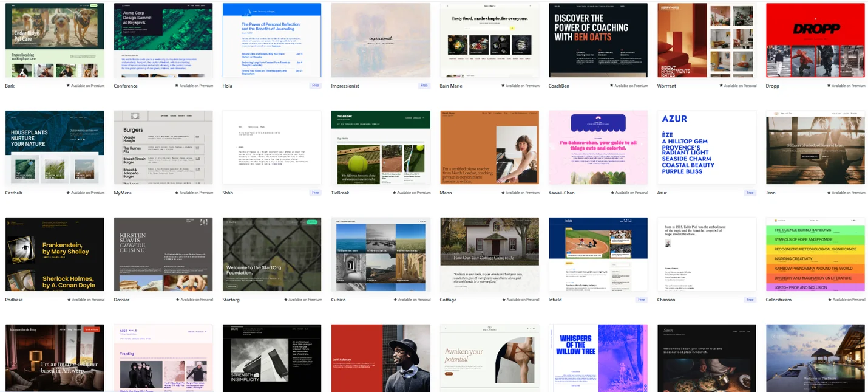Open the Jenn theme thumbnail

[x=815, y=148]
